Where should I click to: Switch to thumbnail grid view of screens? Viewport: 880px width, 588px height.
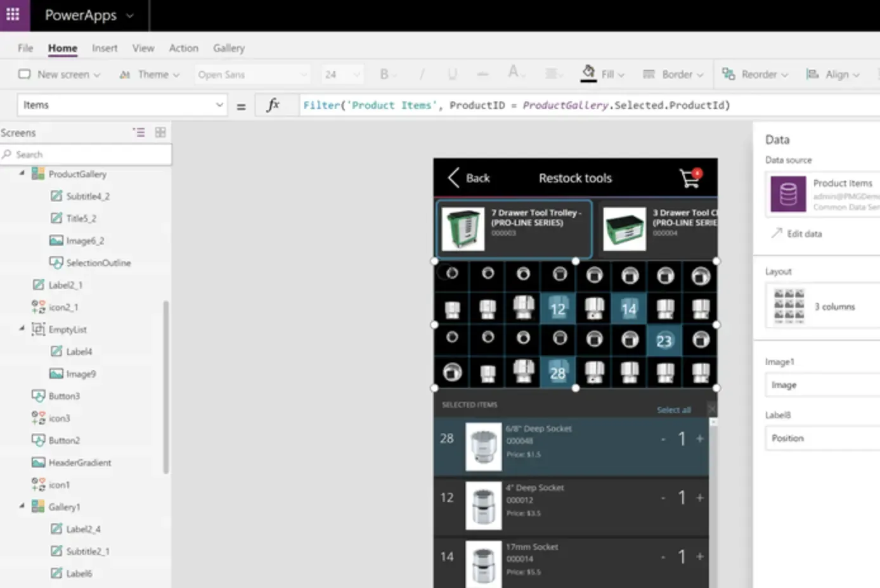[x=160, y=132]
